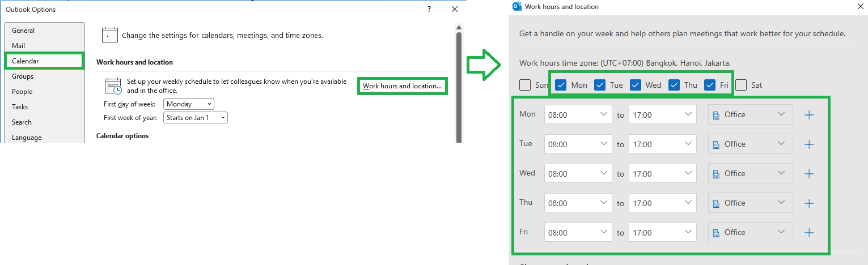Open Monday location Office dropdown
The image size is (868, 265).
coord(750,114)
